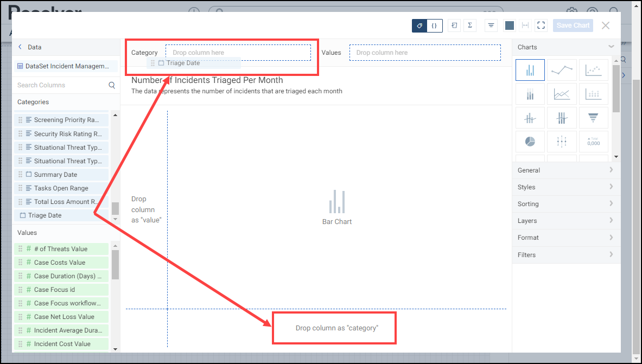The height and width of the screenshot is (364, 642).
Task: Open the filter lines icon in toolbar
Action: 491,25
